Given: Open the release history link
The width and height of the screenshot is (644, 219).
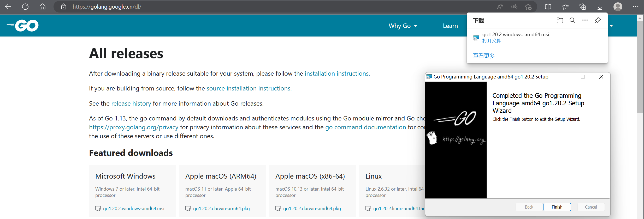Looking at the screenshot, I should coord(131,104).
